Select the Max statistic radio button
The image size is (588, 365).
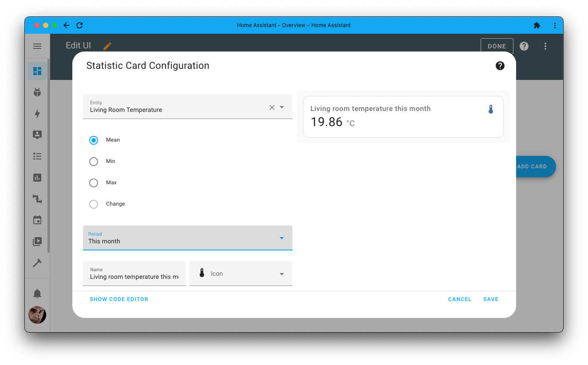[x=94, y=182]
